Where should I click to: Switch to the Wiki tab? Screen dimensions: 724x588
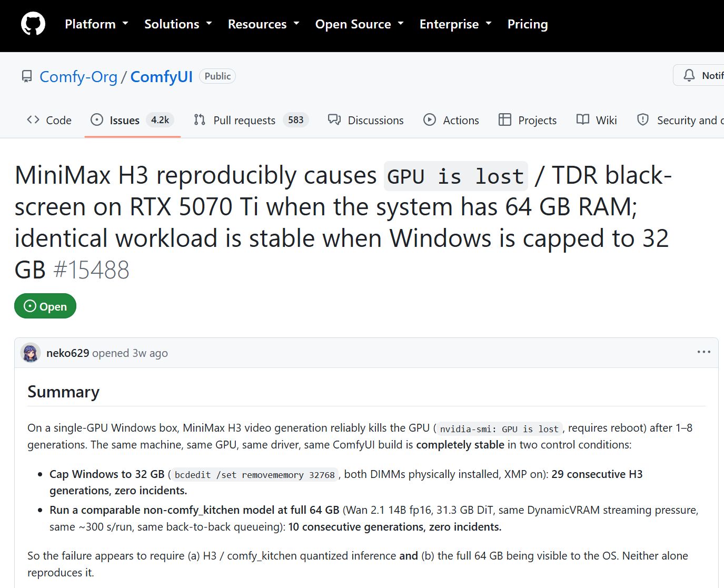[x=597, y=120]
